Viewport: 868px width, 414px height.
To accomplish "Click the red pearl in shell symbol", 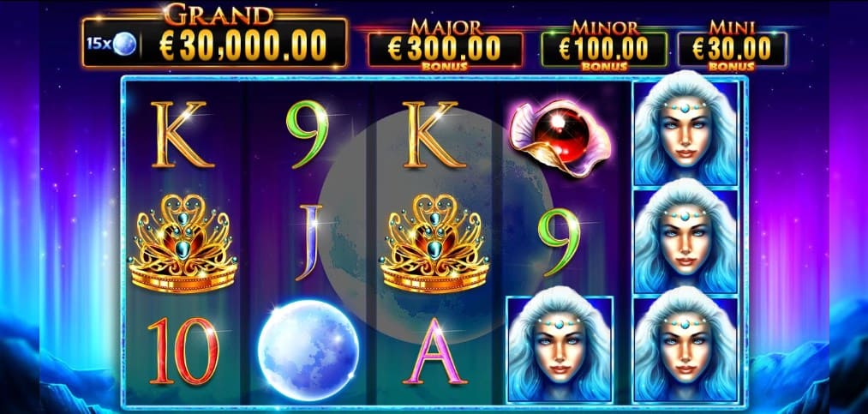I will click(560, 138).
